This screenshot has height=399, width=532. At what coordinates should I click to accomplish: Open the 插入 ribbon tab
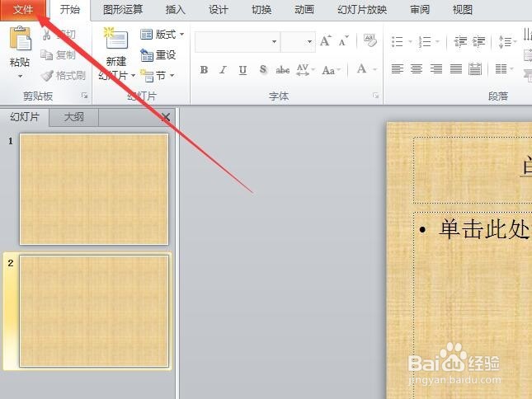[176, 10]
